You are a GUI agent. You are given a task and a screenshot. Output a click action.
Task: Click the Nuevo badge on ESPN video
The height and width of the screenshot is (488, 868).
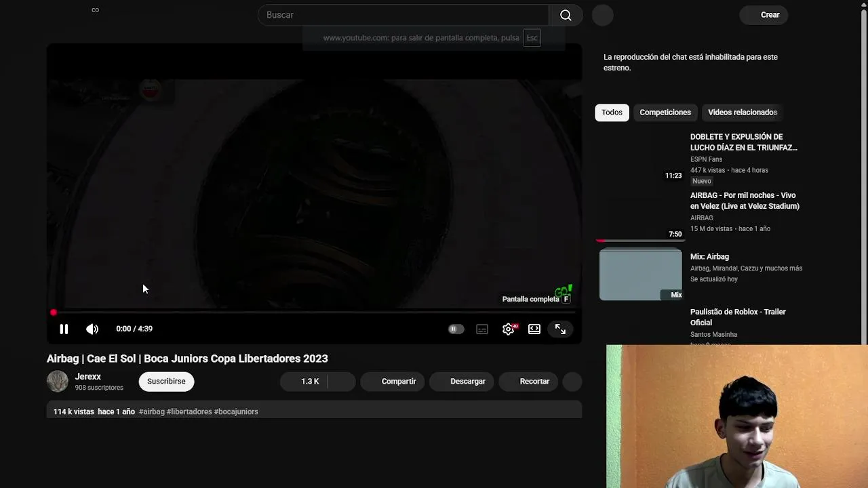702,181
